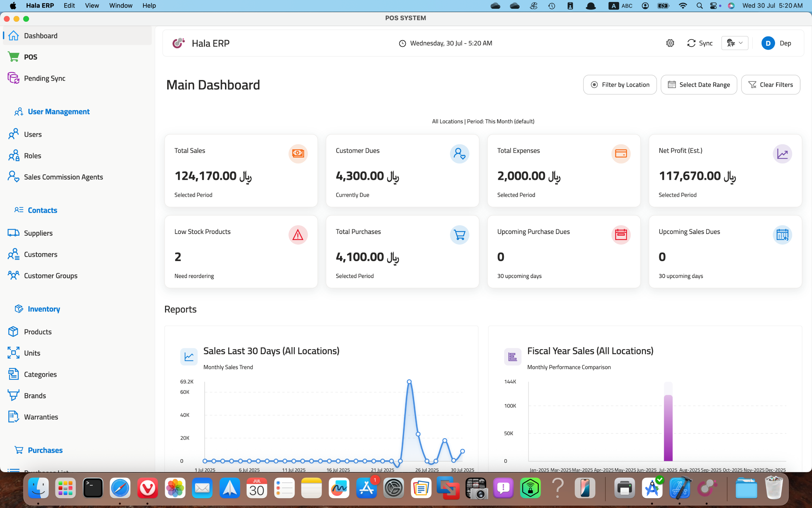Click the Total Purchases value 4,100.00
Screen dimensions: 812x508
[x=367, y=257]
